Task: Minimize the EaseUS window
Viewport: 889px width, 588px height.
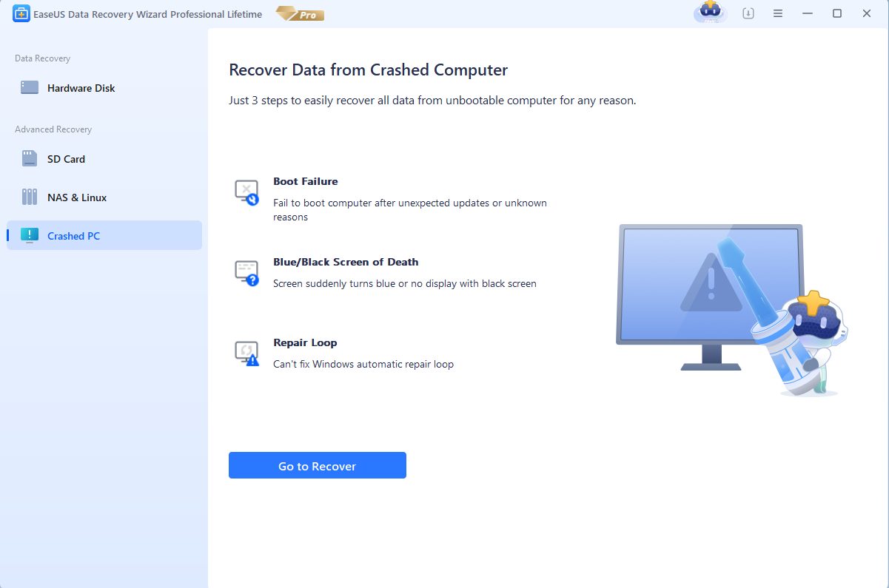Action: pos(808,14)
